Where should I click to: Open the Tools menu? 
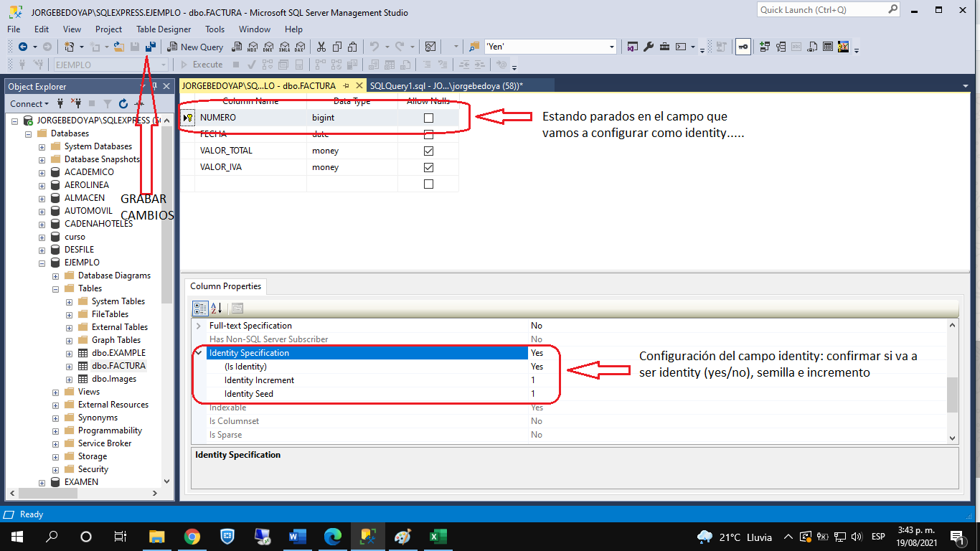(x=215, y=29)
